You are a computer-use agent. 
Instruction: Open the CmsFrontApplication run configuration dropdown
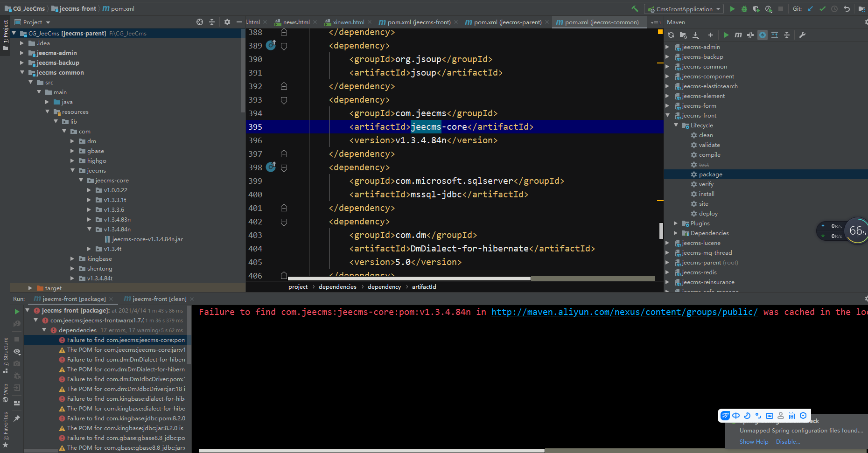[684, 9]
